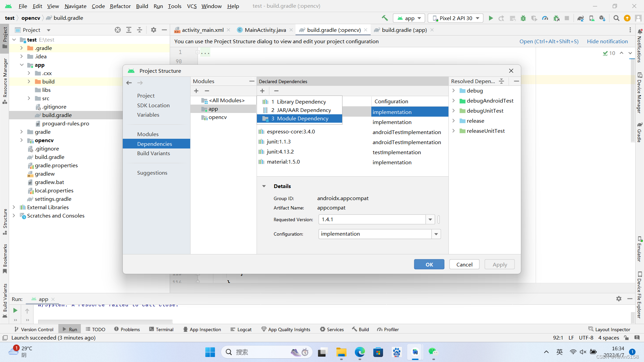
Task: Click the green Run app button
Action: 491,18
